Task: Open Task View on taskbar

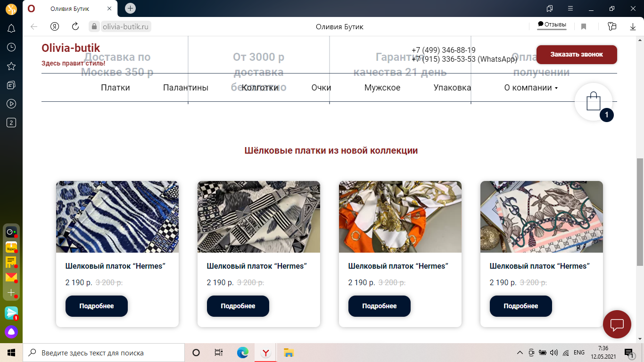Action: 219,353
